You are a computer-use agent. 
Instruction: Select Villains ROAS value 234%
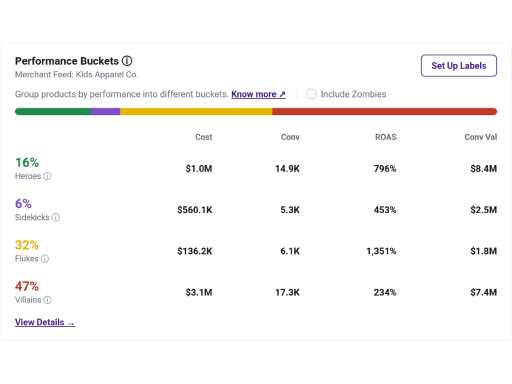click(x=385, y=292)
